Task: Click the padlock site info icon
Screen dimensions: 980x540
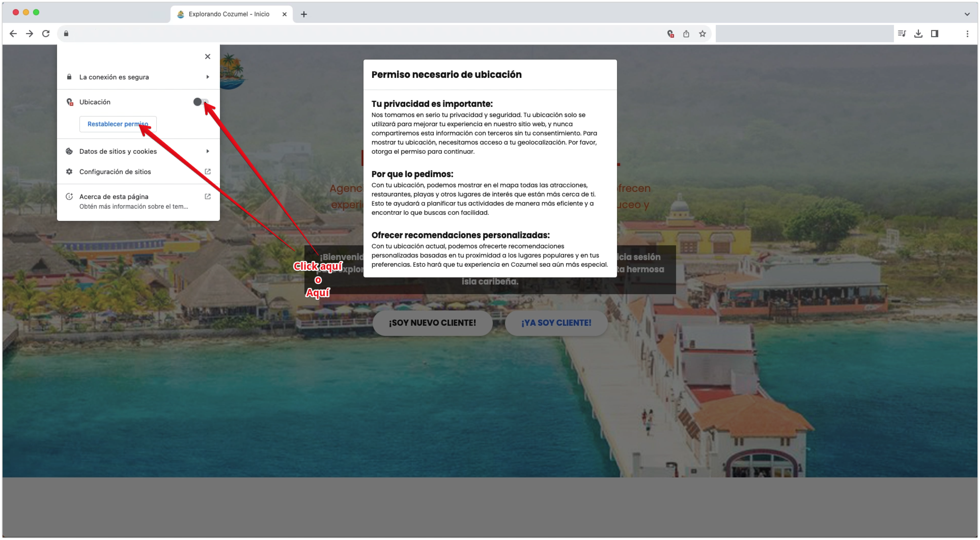Action: pyautogui.click(x=66, y=34)
